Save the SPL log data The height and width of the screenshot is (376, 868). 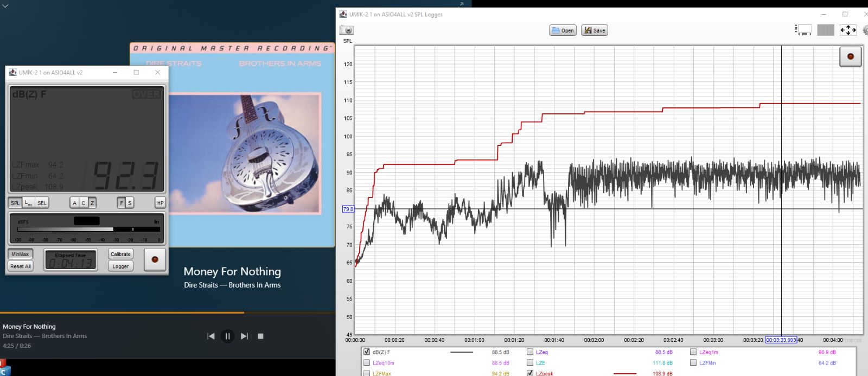pos(595,30)
